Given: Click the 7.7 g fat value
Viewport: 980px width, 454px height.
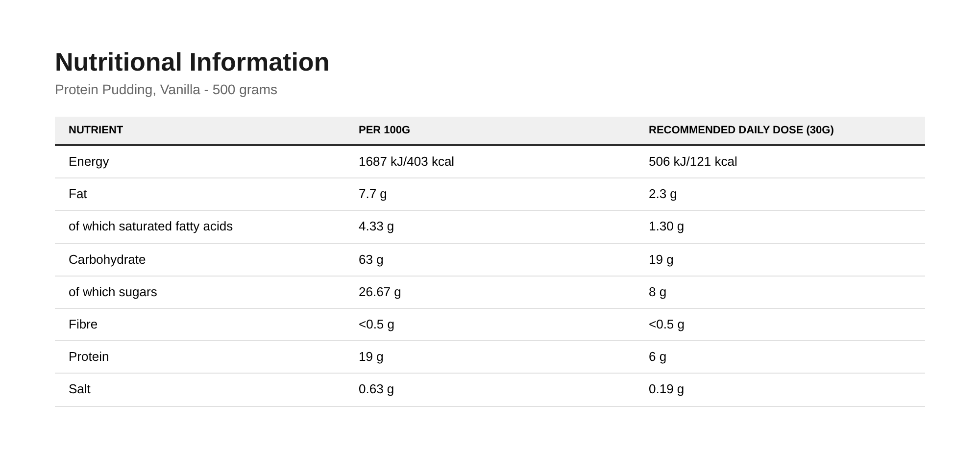Looking at the screenshot, I should click(x=372, y=194).
